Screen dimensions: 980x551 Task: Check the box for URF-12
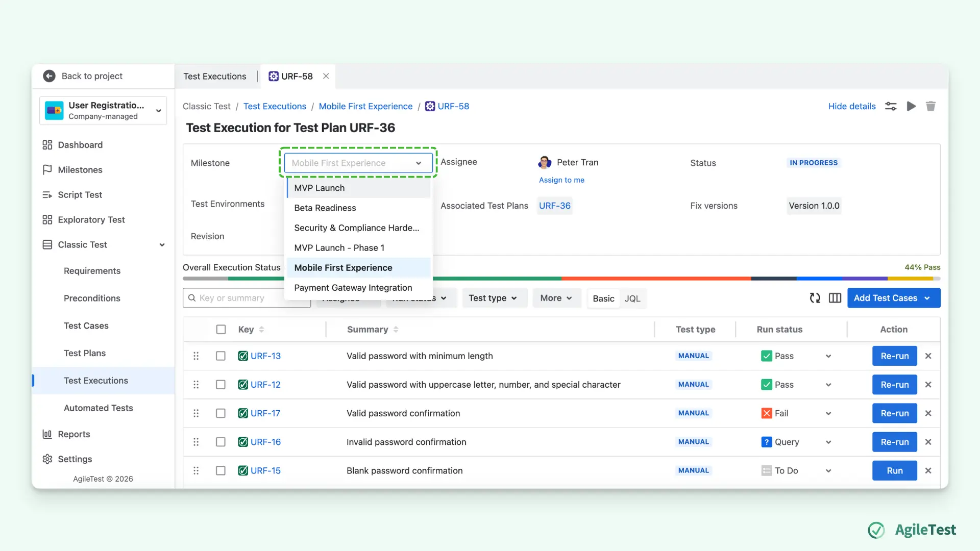(x=220, y=385)
